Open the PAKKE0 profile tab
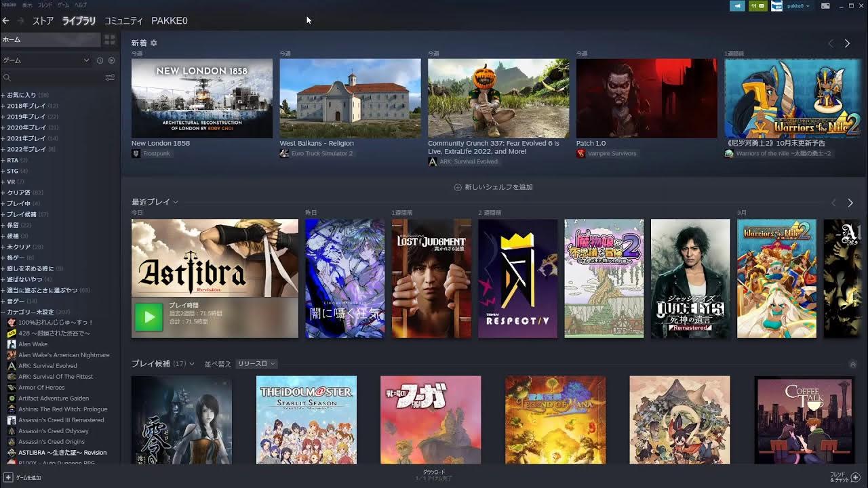Image resolution: width=868 pixels, height=488 pixels. coord(170,21)
